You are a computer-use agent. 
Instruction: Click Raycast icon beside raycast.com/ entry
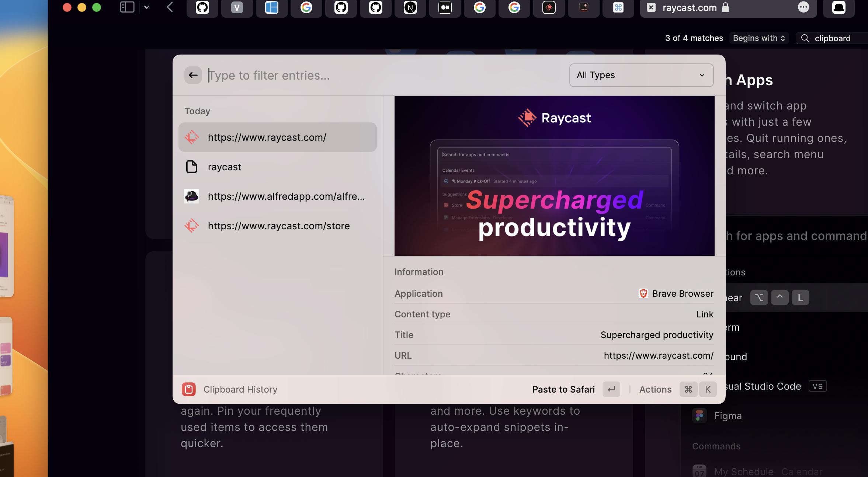pos(191,137)
